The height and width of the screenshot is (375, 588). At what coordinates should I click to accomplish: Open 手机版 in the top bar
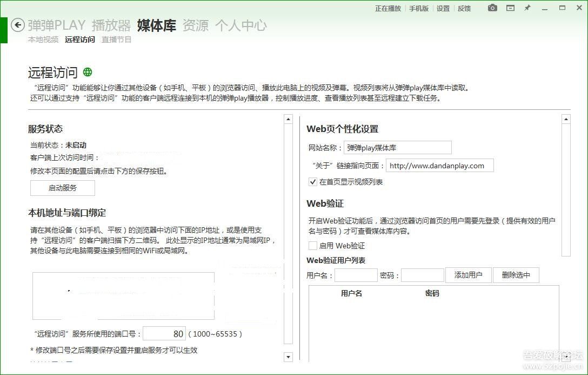(418, 8)
